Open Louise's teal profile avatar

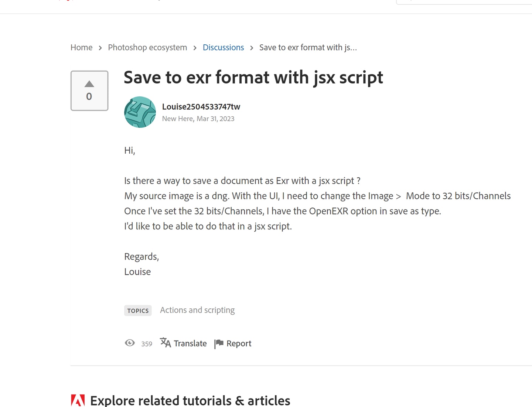[x=140, y=112]
